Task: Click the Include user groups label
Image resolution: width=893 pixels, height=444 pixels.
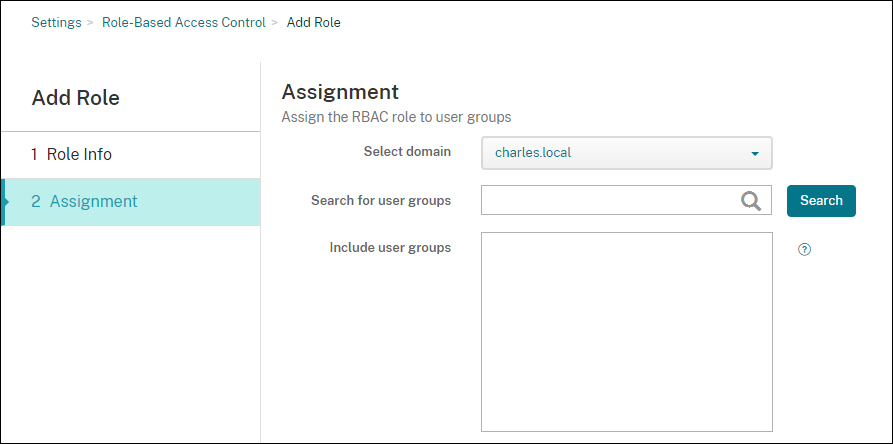Action: [x=390, y=247]
